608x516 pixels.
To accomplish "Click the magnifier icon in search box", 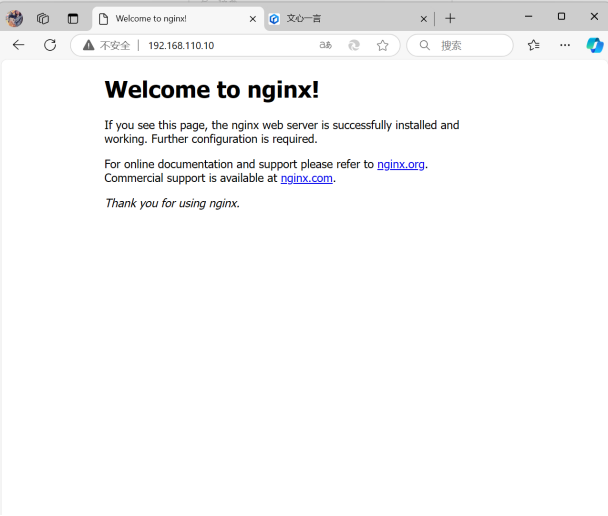I will click(425, 45).
